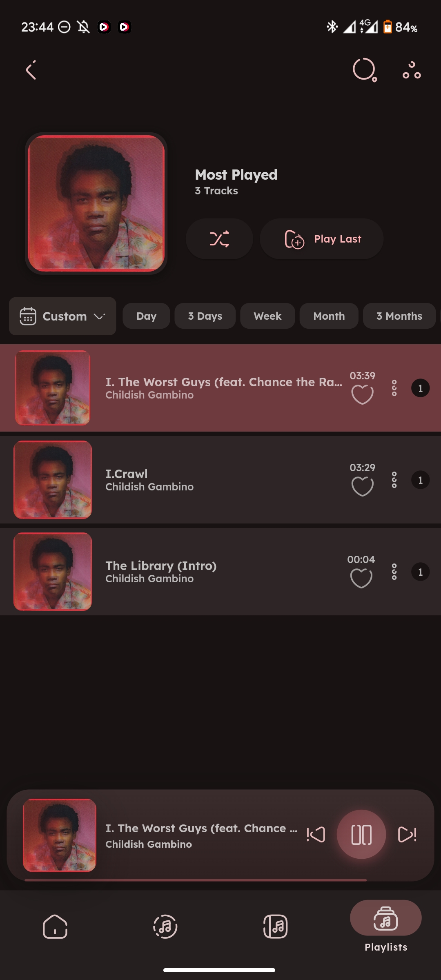Open the Songs tab icon in bottom bar
The height and width of the screenshot is (980, 441).
click(x=165, y=927)
